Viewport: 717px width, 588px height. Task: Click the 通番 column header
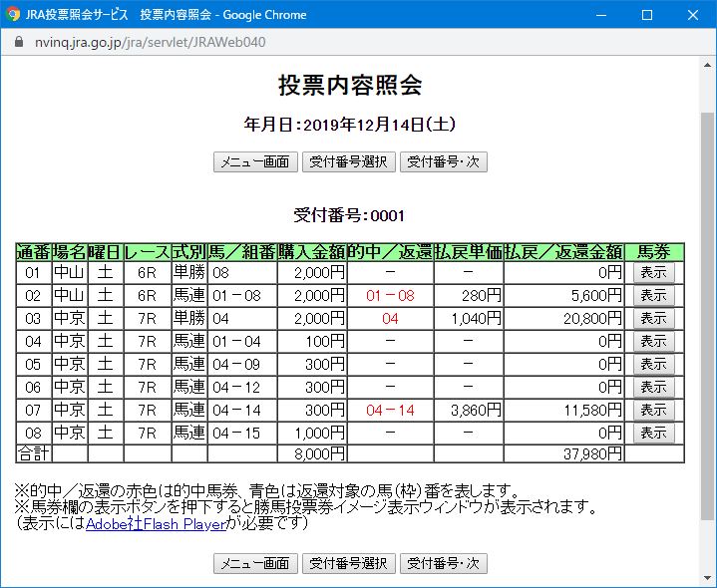click(34, 252)
